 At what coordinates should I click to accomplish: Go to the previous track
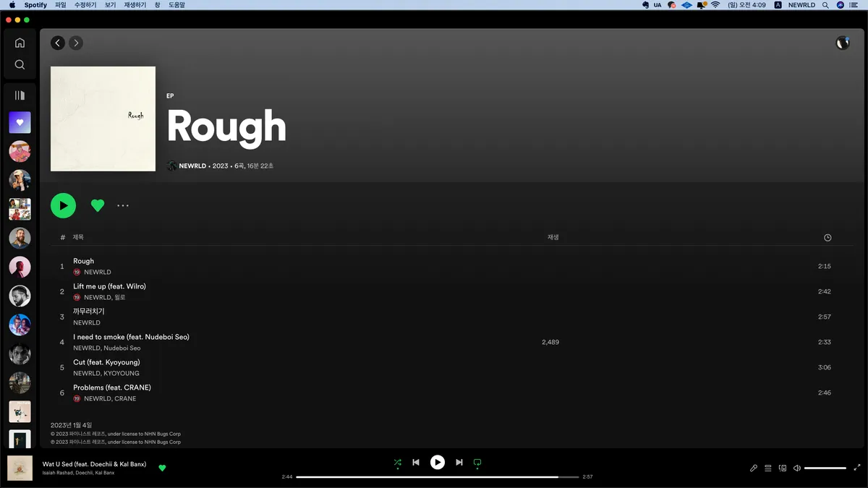(x=416, y=463)
